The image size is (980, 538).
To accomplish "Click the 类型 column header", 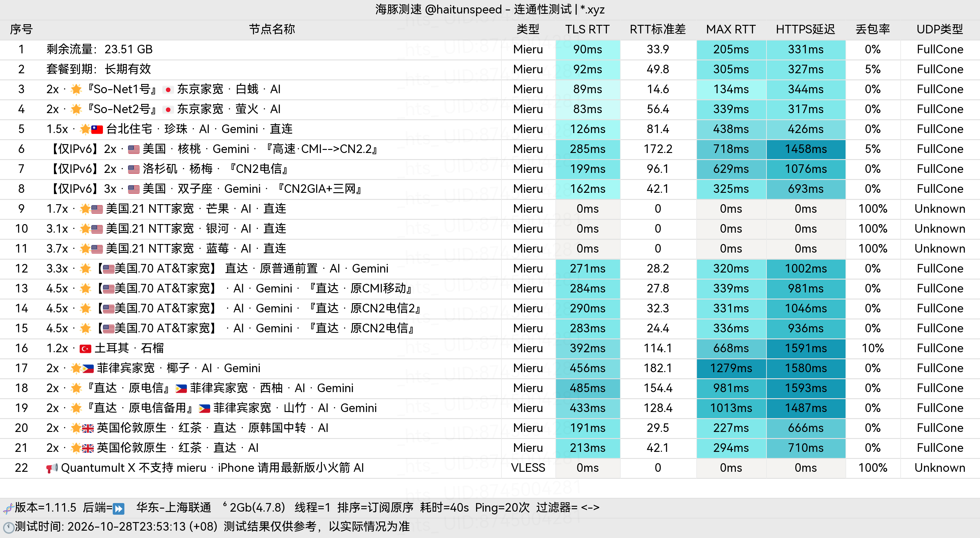I will [528, 29].
